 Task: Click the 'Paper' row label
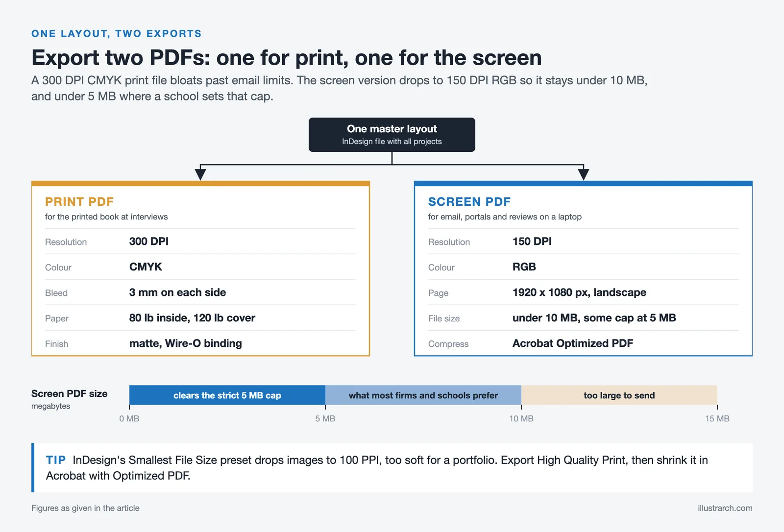57,318
